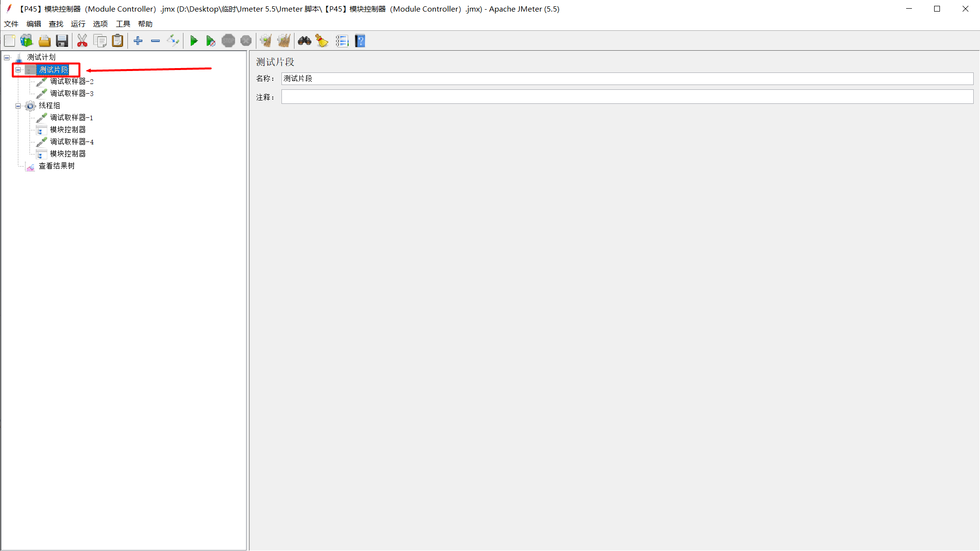This screenshot has width=980, height=551.
Task: Save the test plan with floppy icon
Action: [x=62, y=41]
